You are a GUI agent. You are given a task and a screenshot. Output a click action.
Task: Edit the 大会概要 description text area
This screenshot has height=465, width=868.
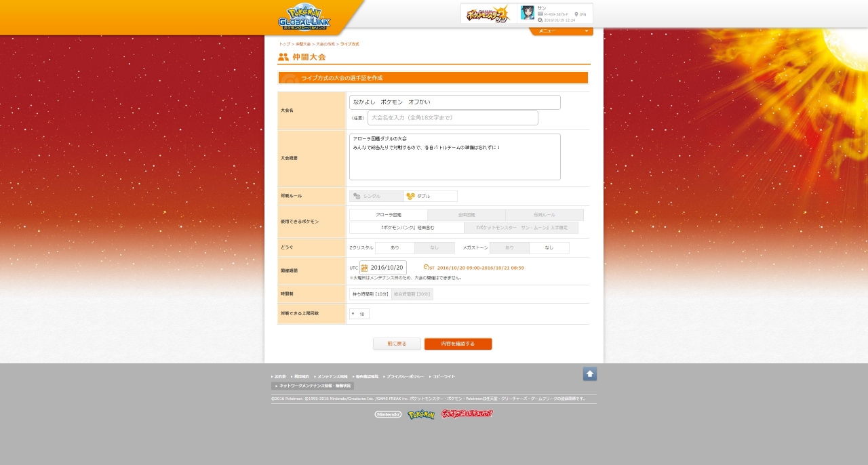tap(455, 157)
